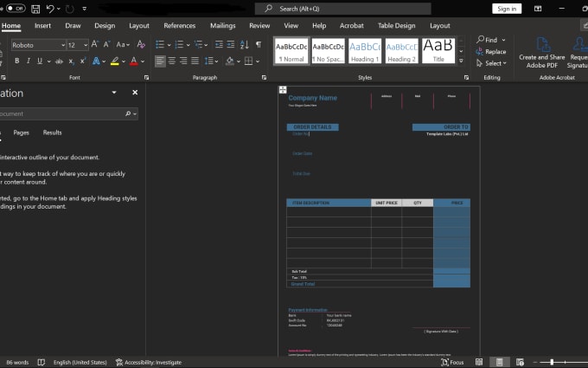This screenshot has width=588, height=368.
Task: Open the Design ribbon tab
Action: 105,25
